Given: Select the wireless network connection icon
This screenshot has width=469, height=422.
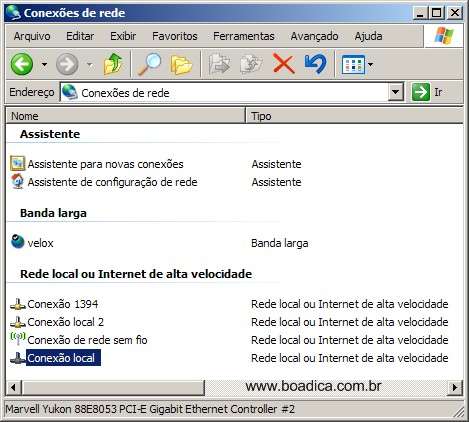Looking at the screenshot, I should [x=18, y=339].
